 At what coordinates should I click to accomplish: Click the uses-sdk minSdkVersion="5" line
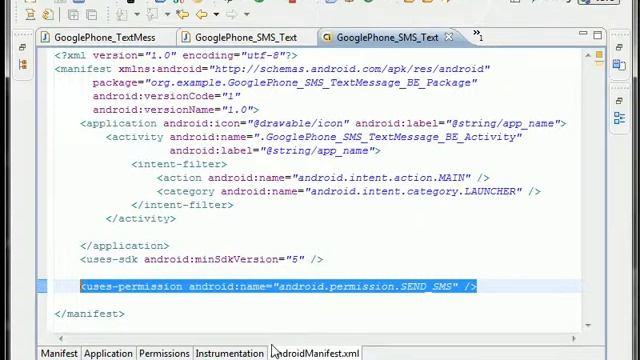pos(202,260)
